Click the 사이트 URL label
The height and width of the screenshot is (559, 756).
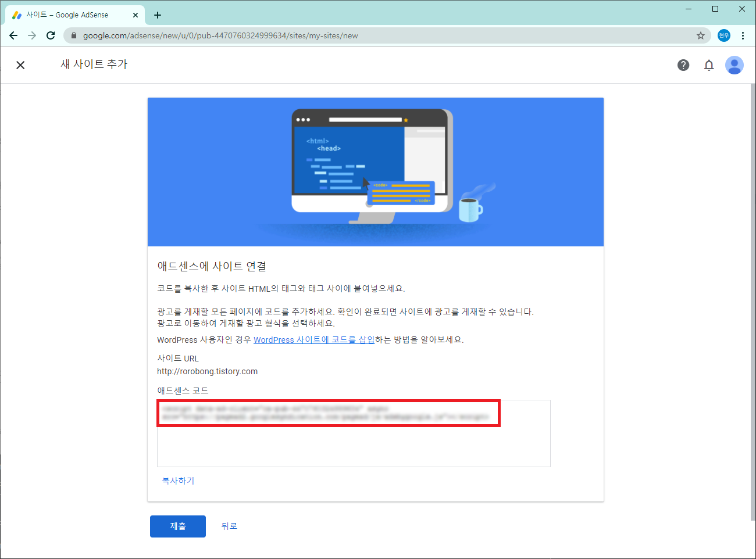(x=178, y=359)
